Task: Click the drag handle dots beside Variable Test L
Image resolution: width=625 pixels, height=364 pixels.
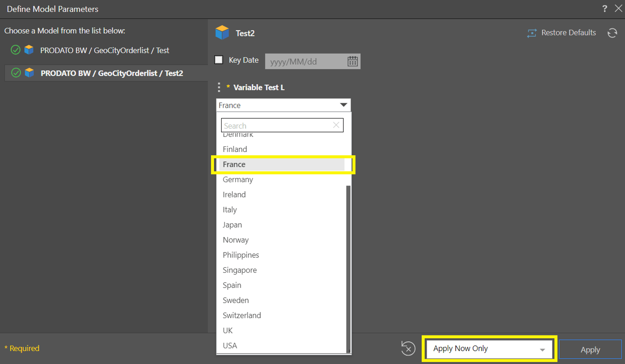Action: (219, 87)
